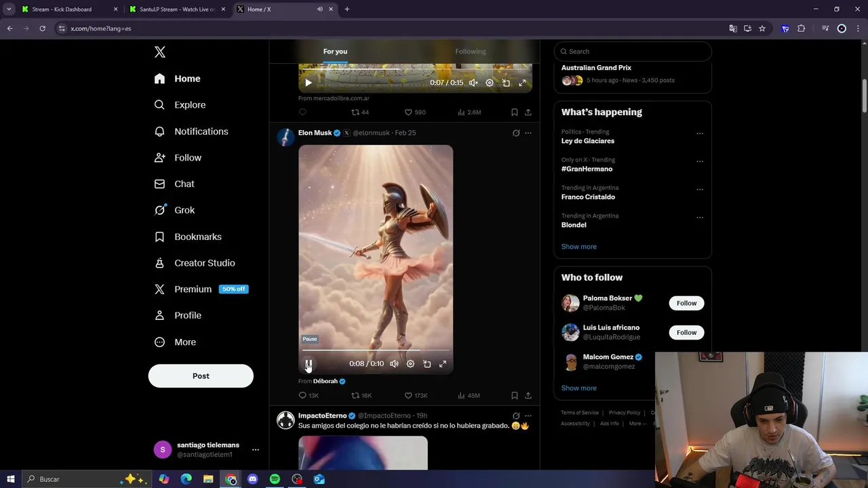Open Spotify from the Windows taskbar

(x=275, y=479)
